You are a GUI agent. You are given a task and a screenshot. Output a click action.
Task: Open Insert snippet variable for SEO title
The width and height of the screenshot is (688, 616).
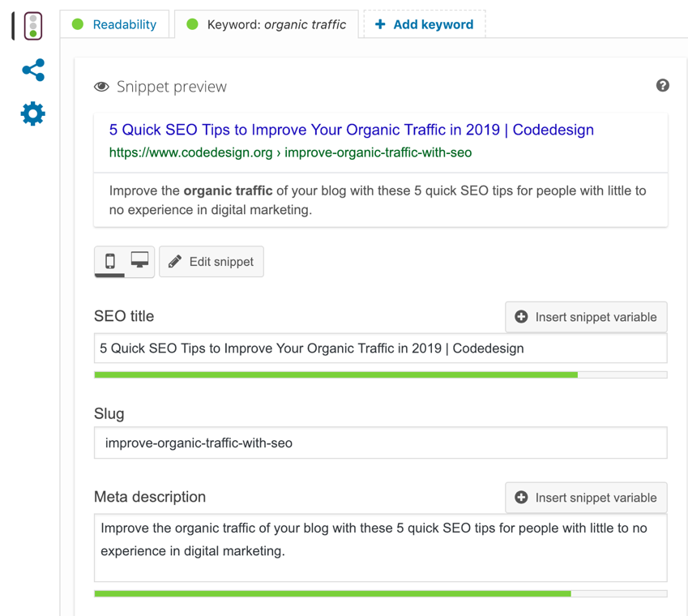tap(585, 317)
